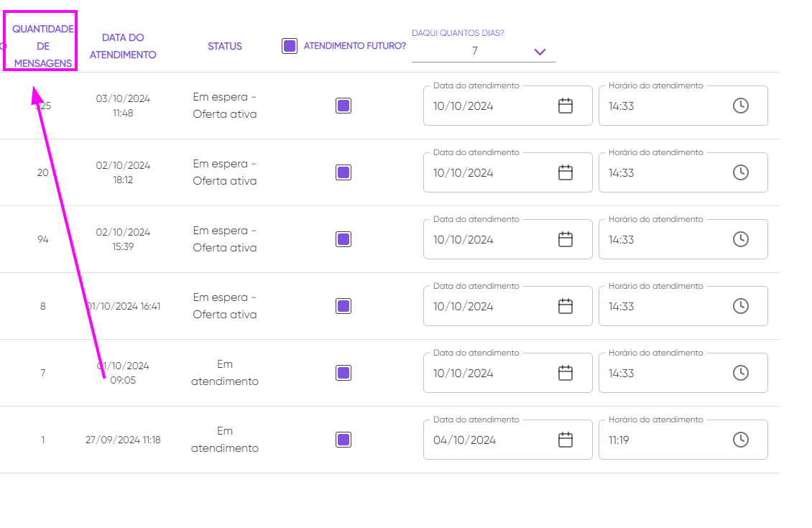
Task: Select Em atendimento status in 27/09/2024 11:18 row
Action: click(225, 440)
